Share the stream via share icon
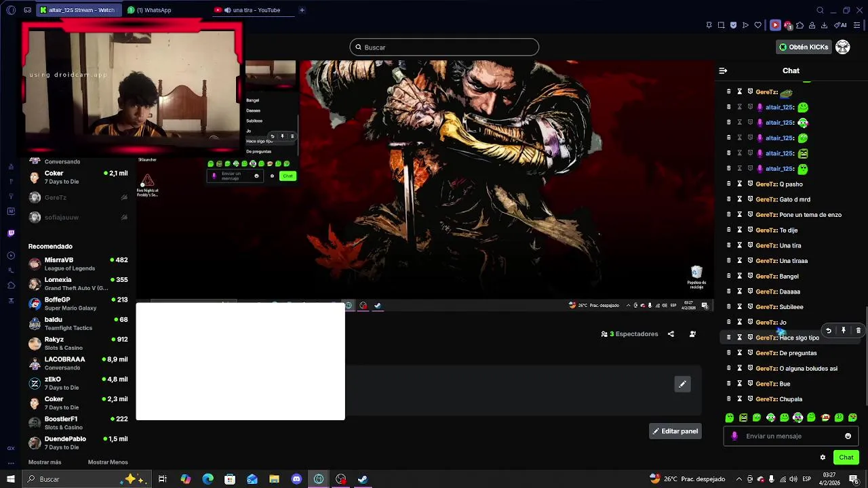Screen dimensions: 868x488 [x=671, y=334]
